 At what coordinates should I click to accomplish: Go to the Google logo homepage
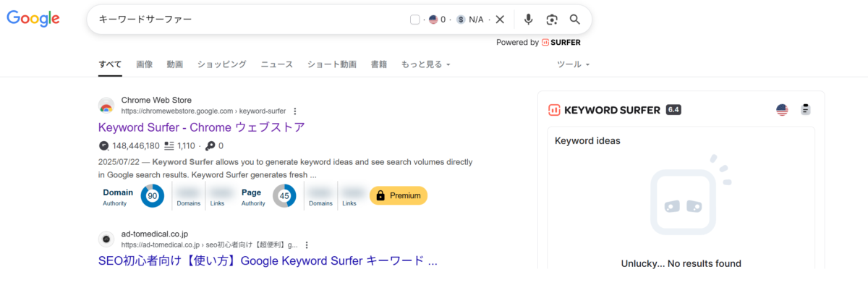tap(33, 19)
